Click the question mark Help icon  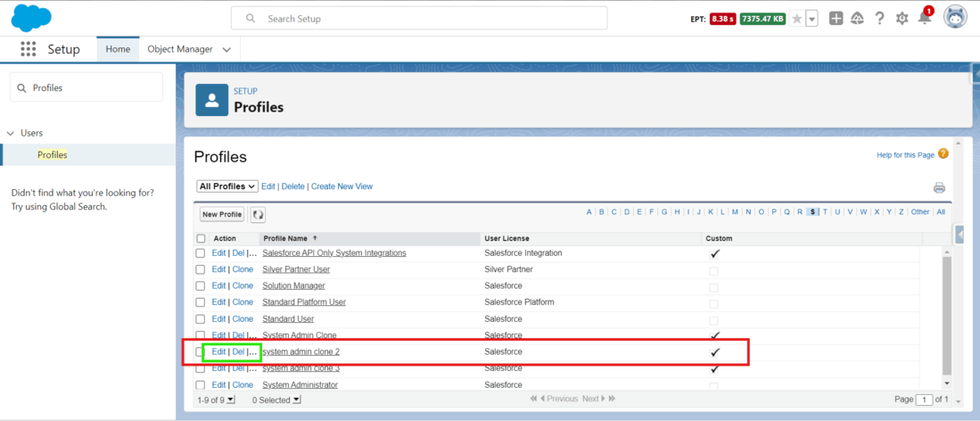879,18
